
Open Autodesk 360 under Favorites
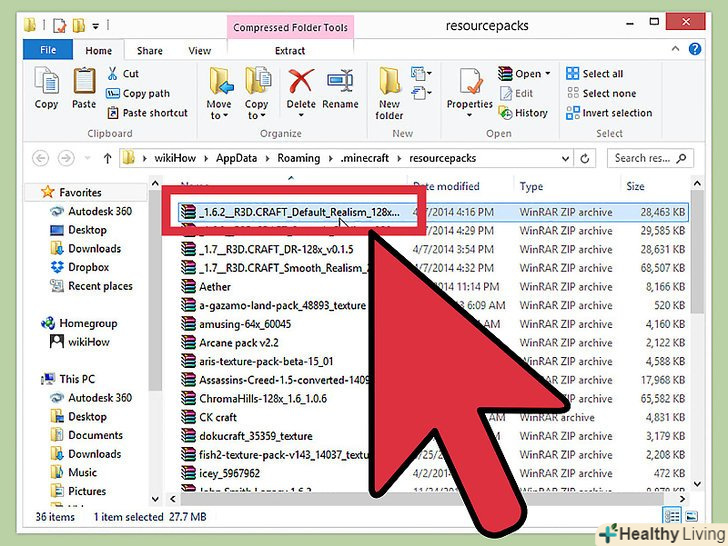click(91, 211)
